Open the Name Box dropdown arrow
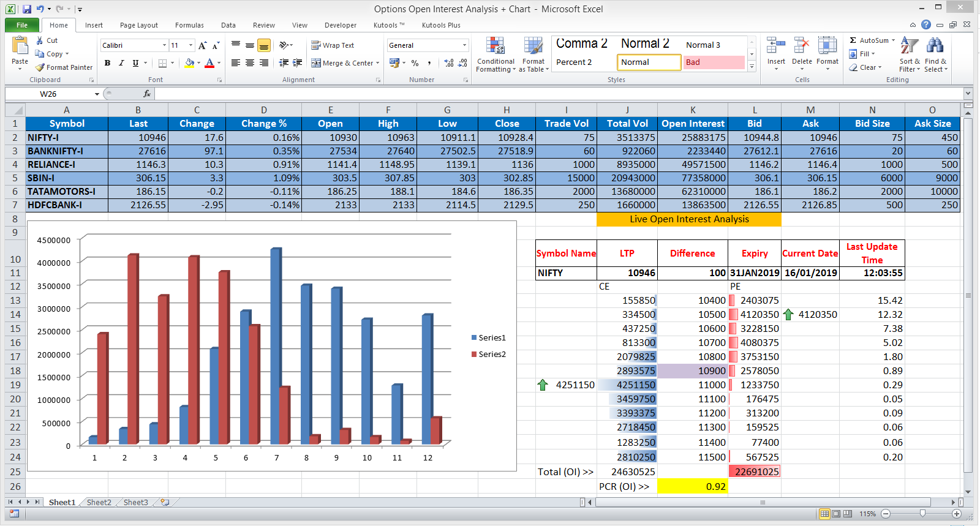This screenshot has height=526, width=980. pos(97,94)
